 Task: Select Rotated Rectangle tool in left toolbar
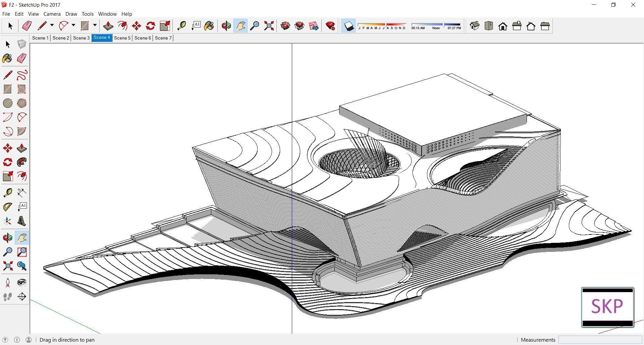(x=22, y=89)
